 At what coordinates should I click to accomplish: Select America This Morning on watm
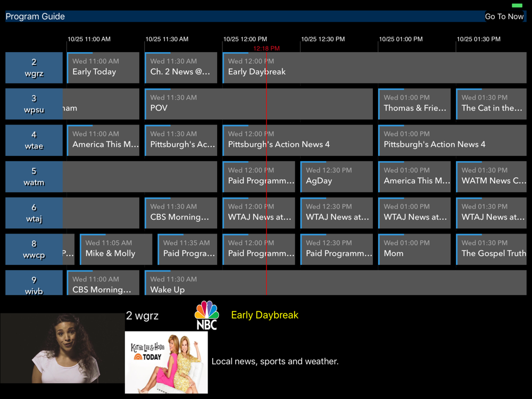point(414,177)
